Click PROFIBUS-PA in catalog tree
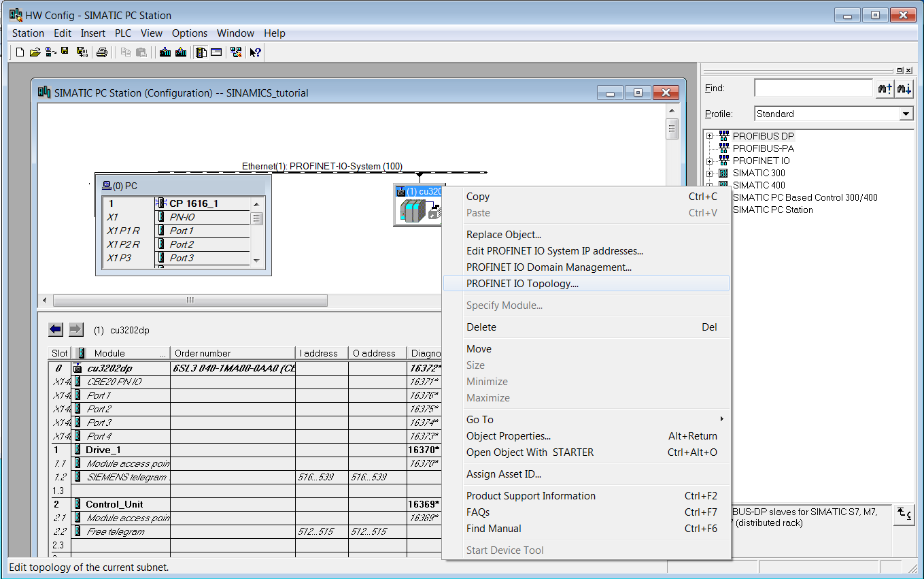The image size is (924, 579). 763,148
